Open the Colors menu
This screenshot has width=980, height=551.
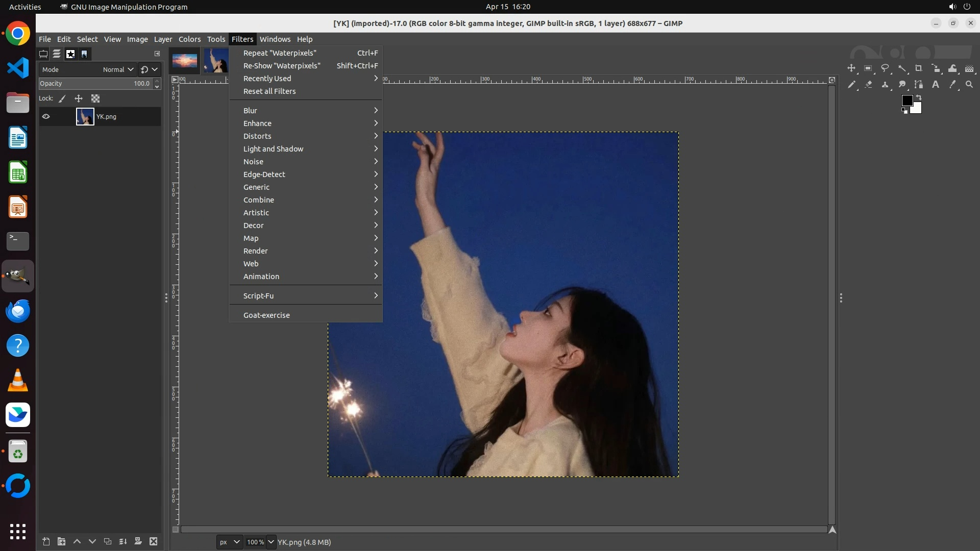coord(189,39)
